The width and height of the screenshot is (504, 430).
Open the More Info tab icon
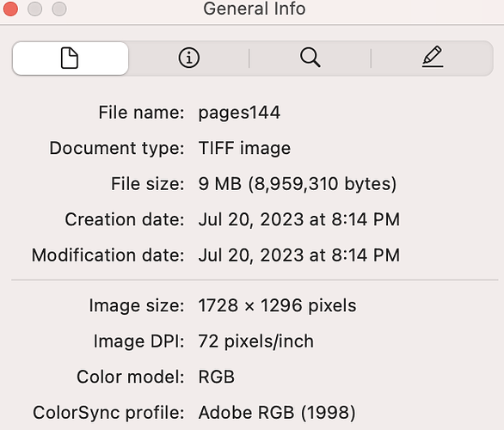[x=188, y=58]
